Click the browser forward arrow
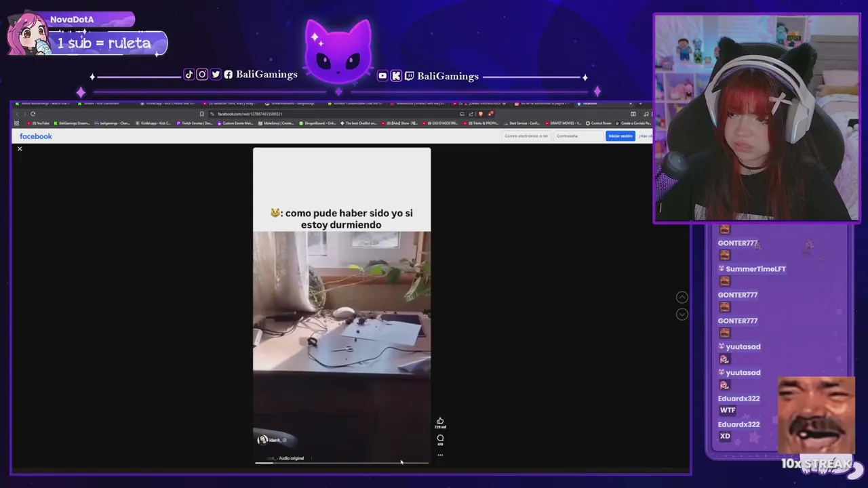 (24, 114)
